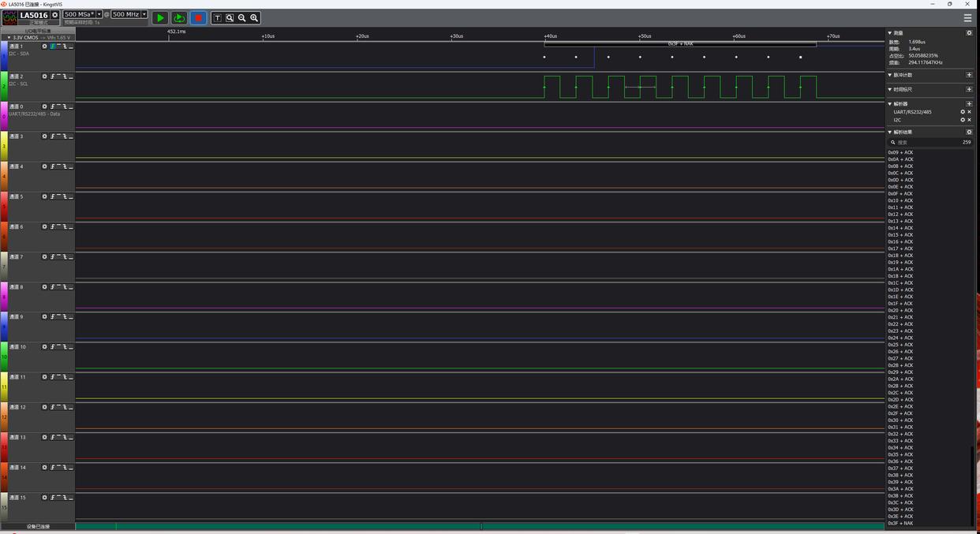Viewport: 980px width, 534px height.
Task: Click the decode results search field
Action: [x=927, y=142]
